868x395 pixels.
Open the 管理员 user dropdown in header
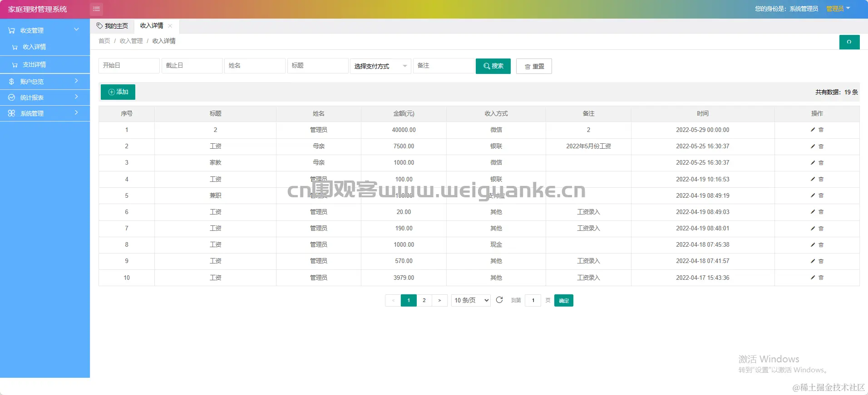click(x=838, y=9)
